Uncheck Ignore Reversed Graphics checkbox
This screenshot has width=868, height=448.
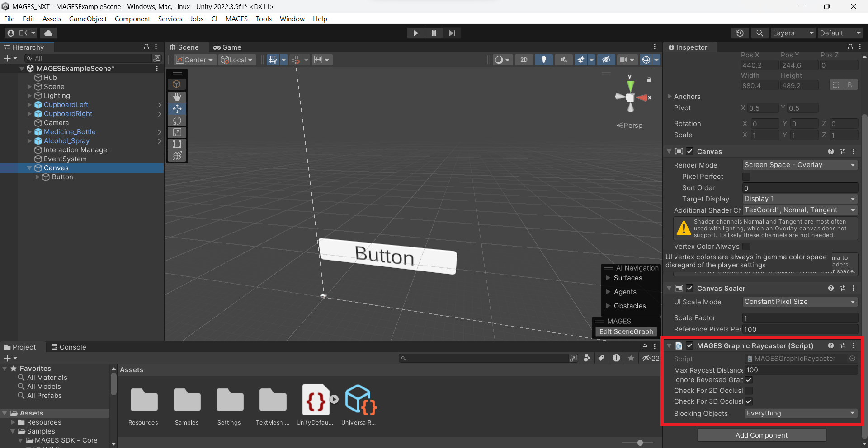(749, 380)
